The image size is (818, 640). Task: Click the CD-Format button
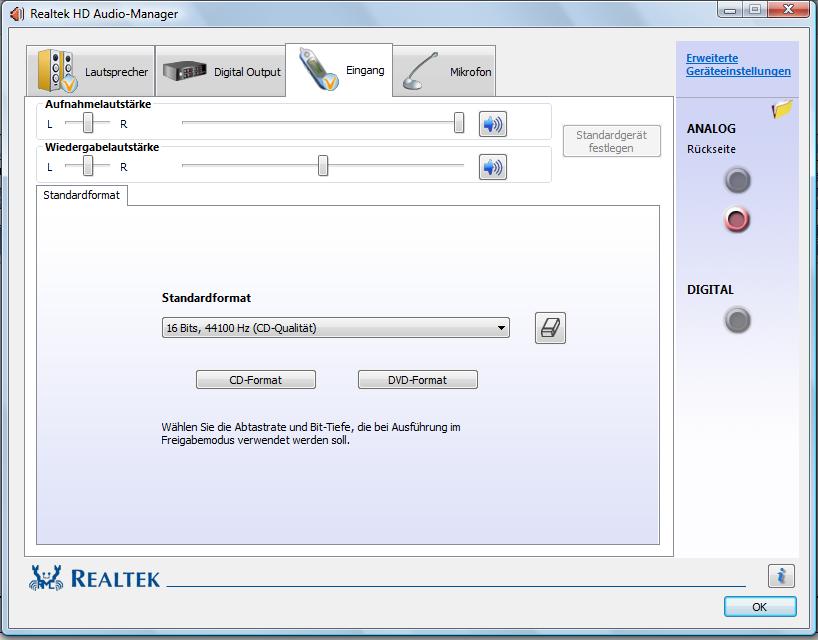tap(255, 380)
